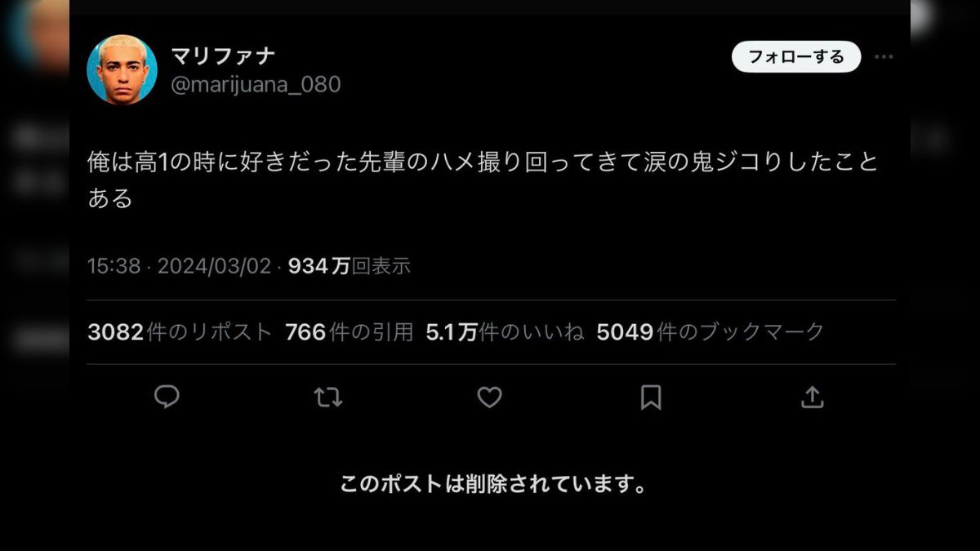This screenshot has width=980, height=551.
Task: Open the blond-haired profile avatar
Action: coord(122,69)
